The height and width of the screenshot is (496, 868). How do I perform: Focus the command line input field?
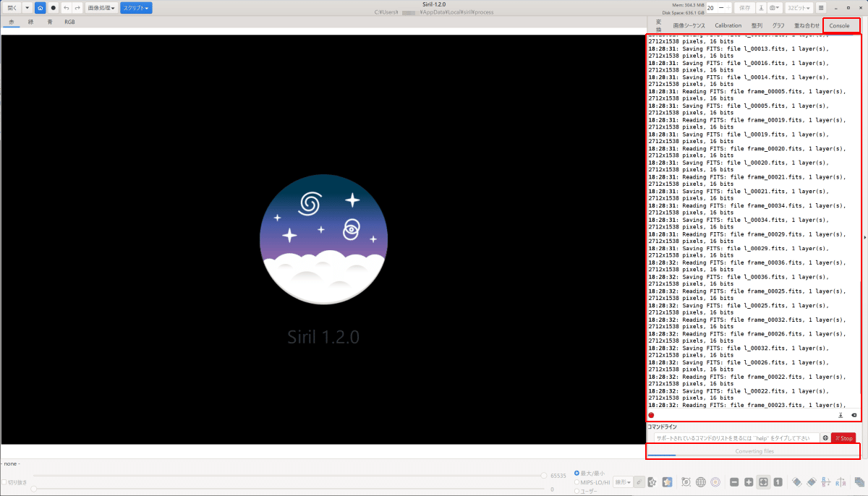tap(734, 438)
